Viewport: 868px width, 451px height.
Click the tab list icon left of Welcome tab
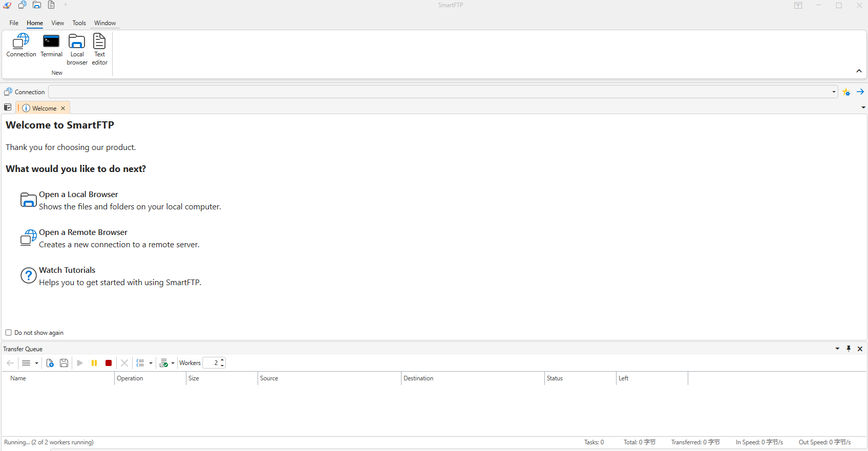[8, 108]
